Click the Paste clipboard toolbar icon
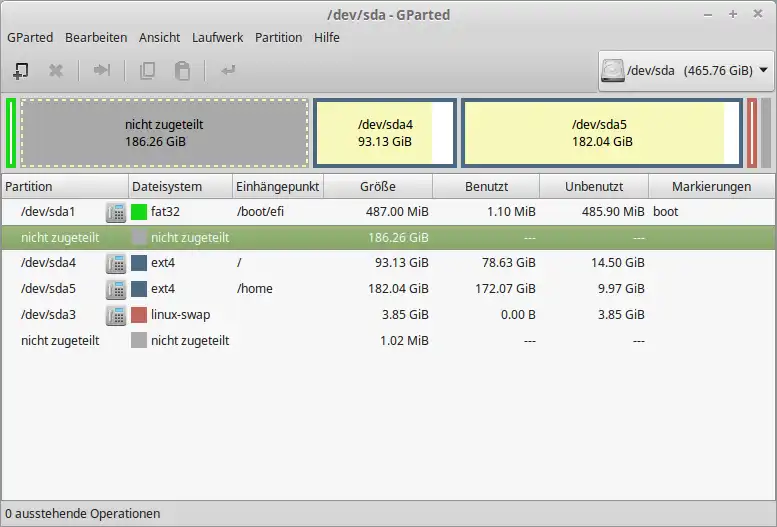The image size is (777, 527). [x=182, y=71]
